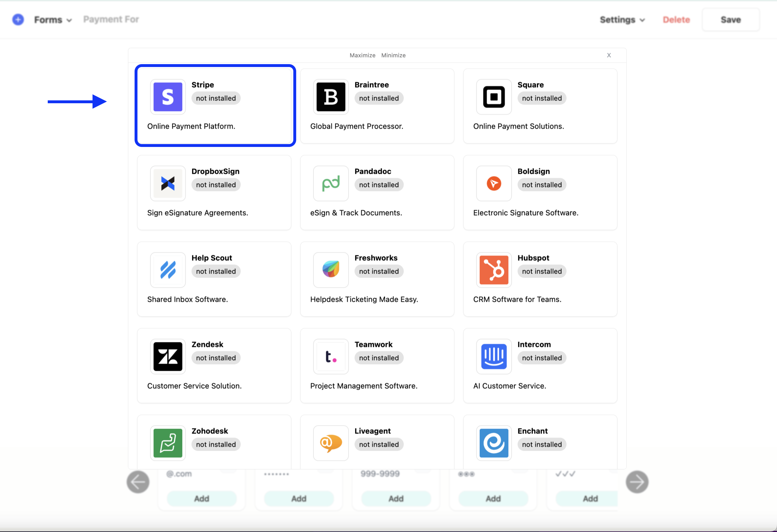The width and height of the screenshot is (777, 532).
Task: Click Add under the checkmarks card
Action: [x=587, y=499]
